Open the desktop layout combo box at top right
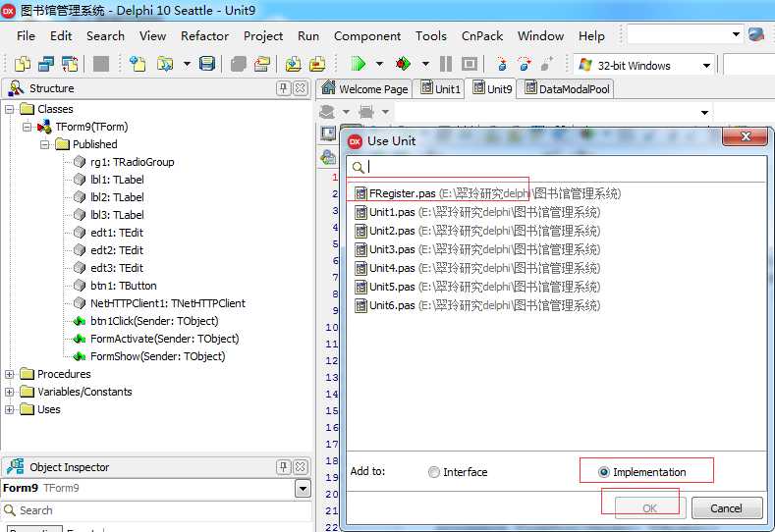Image resolution: width=775 pixels, height=532 pixels. coord(686,34)
